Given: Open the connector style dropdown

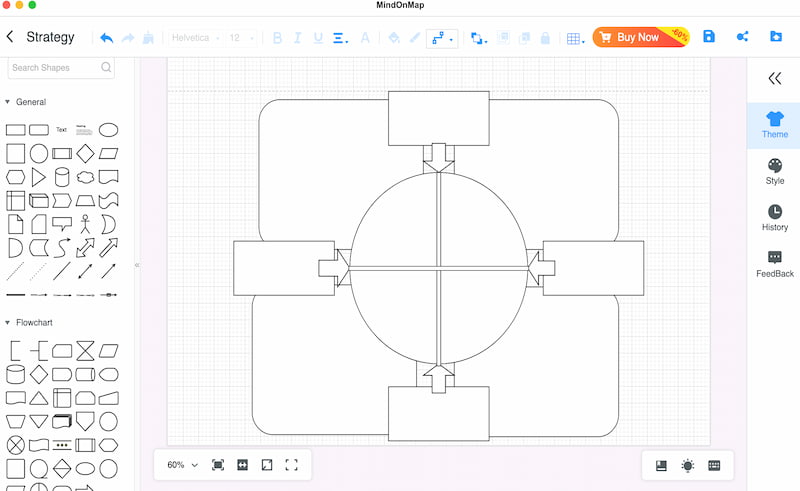Looking at the screenshot, I should click(442, 38).
